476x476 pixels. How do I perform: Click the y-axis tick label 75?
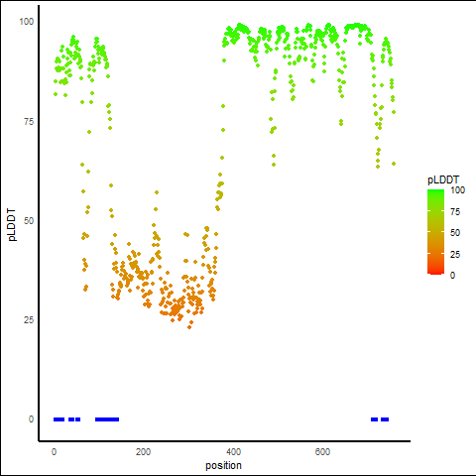29,122
